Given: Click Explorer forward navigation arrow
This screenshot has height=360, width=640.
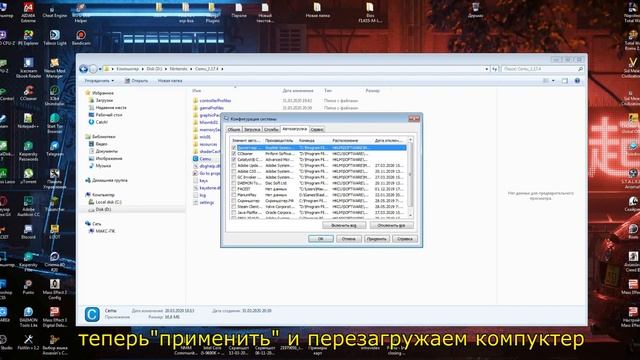Looking at the screenshot, I should click(93, 69).
